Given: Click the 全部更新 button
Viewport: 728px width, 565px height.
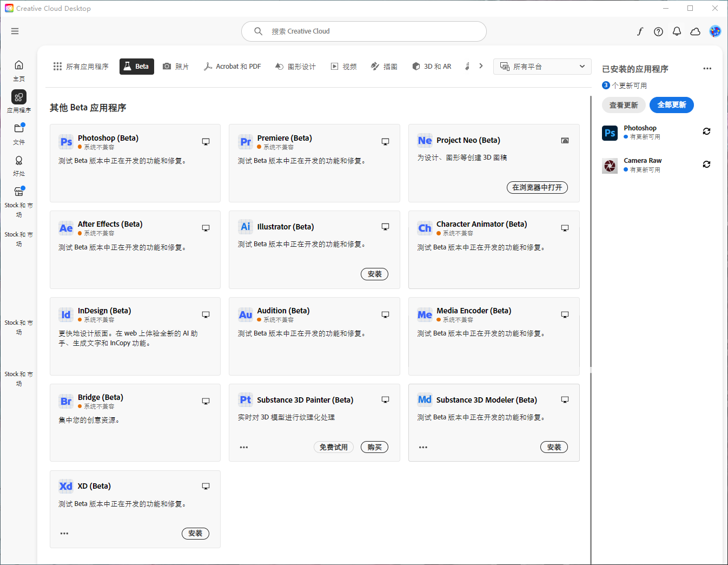Looking at the screenshot, I should 671,105.
